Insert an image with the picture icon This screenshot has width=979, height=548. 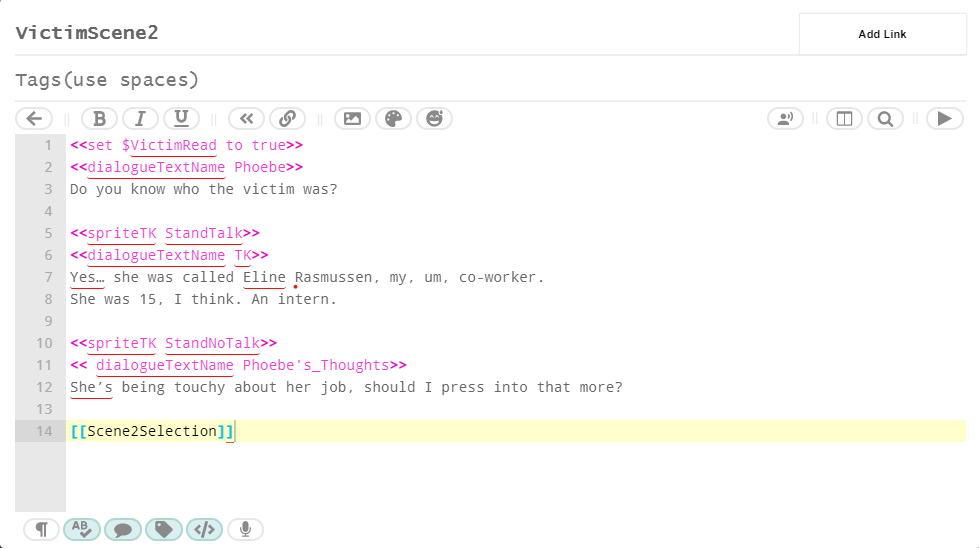pyautogui.click(x=352, y=119)
